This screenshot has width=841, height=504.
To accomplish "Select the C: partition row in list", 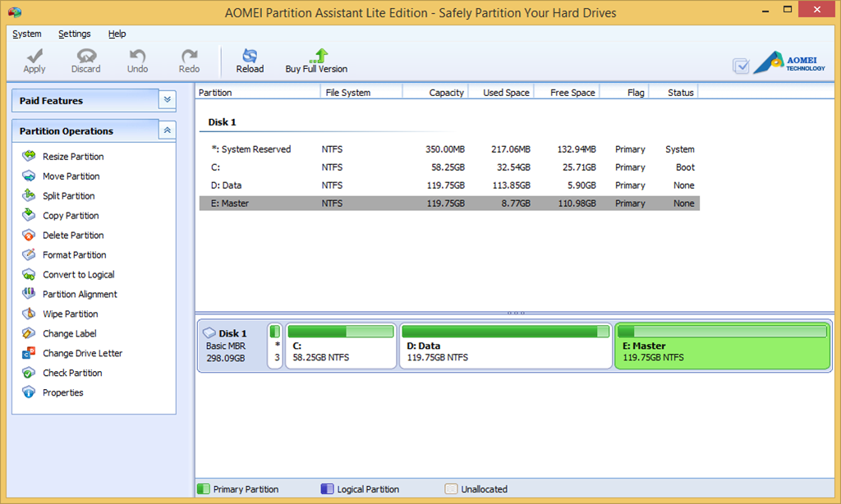I will tap(449, 167).
